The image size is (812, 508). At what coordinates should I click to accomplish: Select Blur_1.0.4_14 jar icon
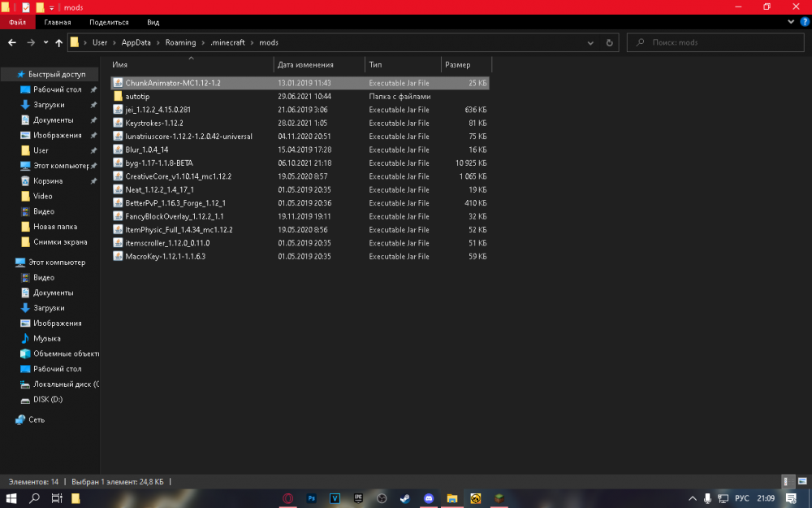118,150
